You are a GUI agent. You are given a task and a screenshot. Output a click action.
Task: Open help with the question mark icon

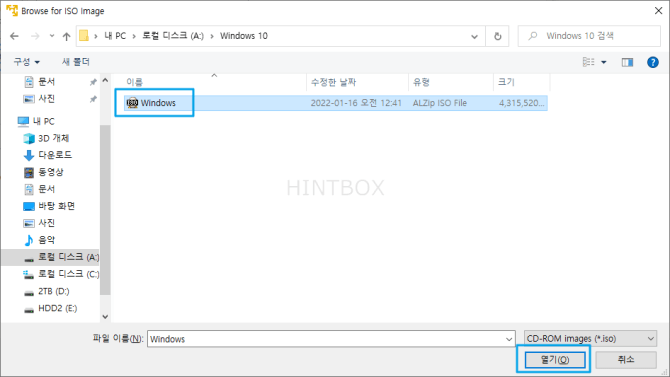[652, 62]
